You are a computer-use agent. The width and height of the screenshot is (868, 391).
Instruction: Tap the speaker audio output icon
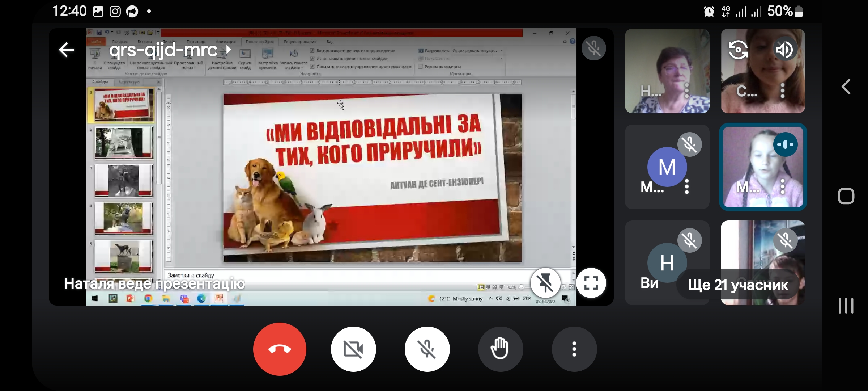coord(785,50)
